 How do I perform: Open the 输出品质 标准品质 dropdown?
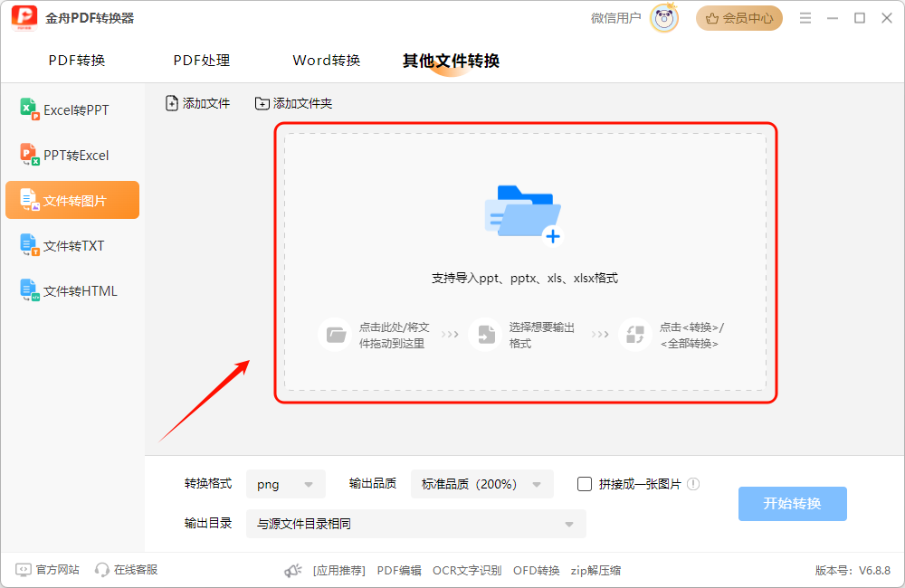click(482, 484)
